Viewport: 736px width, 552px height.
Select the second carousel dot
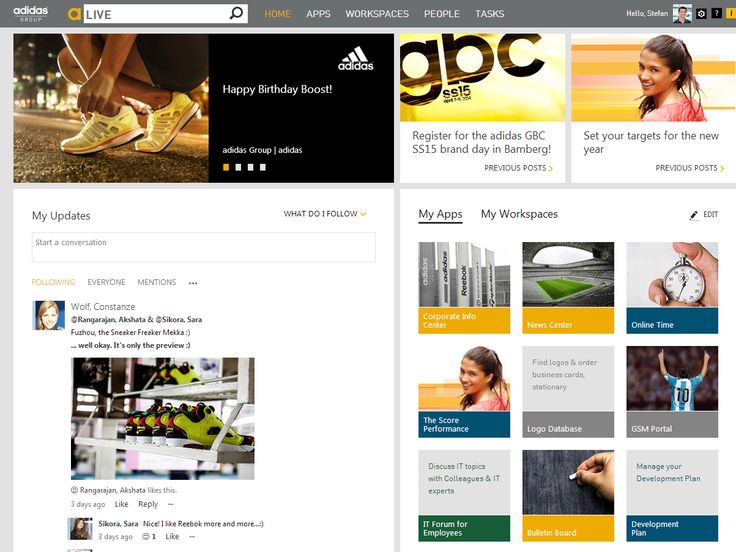point(238,167)
